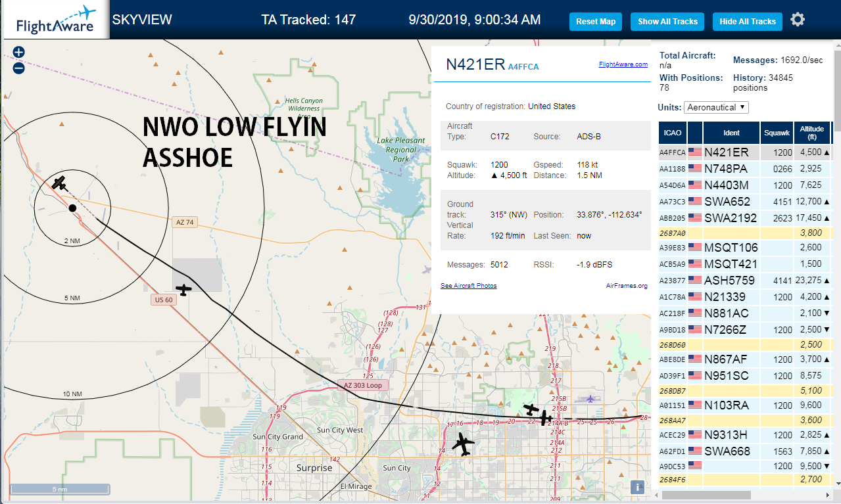Select row with ICAO 268DB7
This screenshot has height=504, width=841.
tap(746, 390)
